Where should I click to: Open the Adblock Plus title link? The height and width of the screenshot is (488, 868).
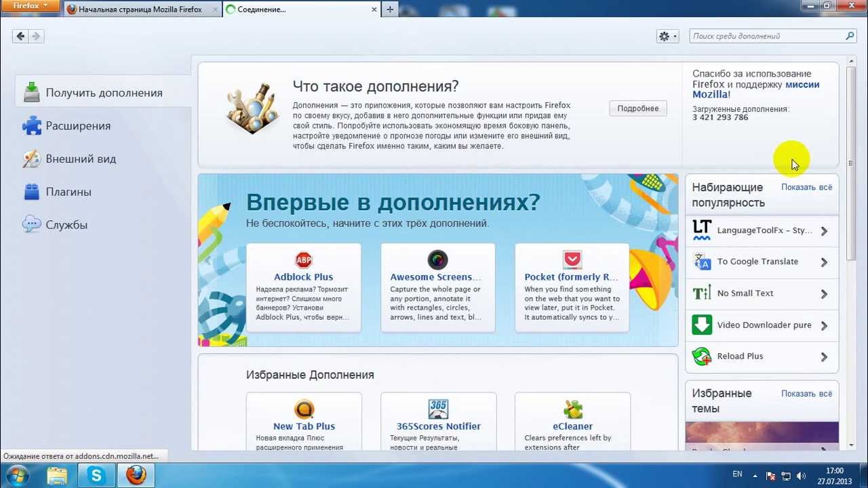(x=304, y=277)
